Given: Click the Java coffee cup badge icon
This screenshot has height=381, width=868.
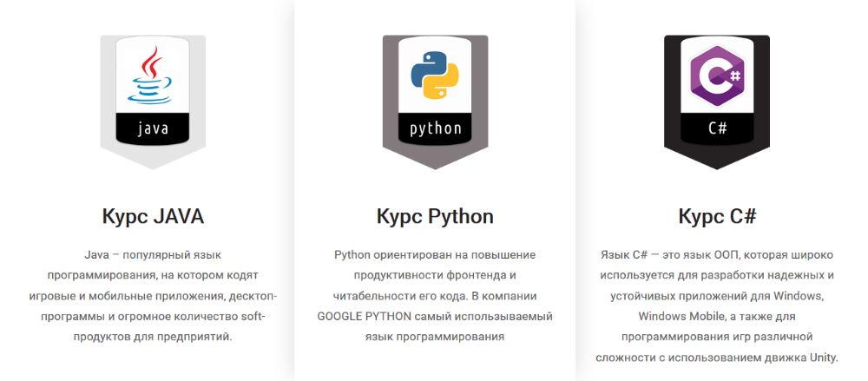Looking at the screenshot, I should [153, 102].
